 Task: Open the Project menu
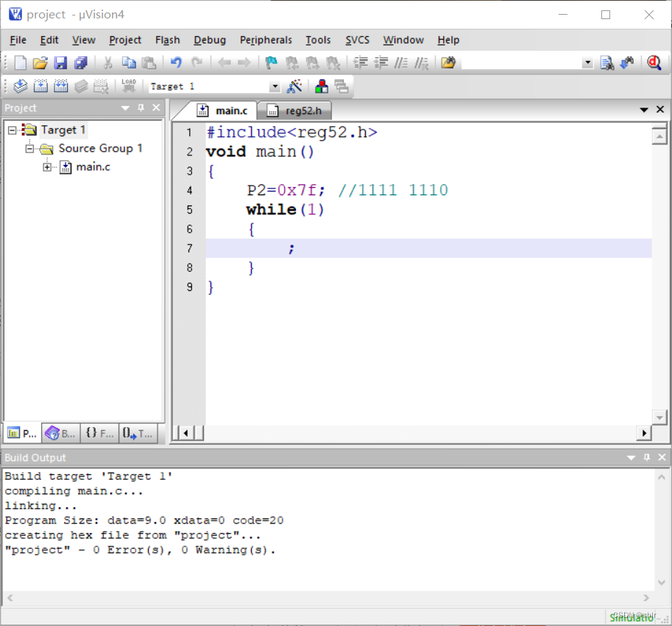[125, 40]
